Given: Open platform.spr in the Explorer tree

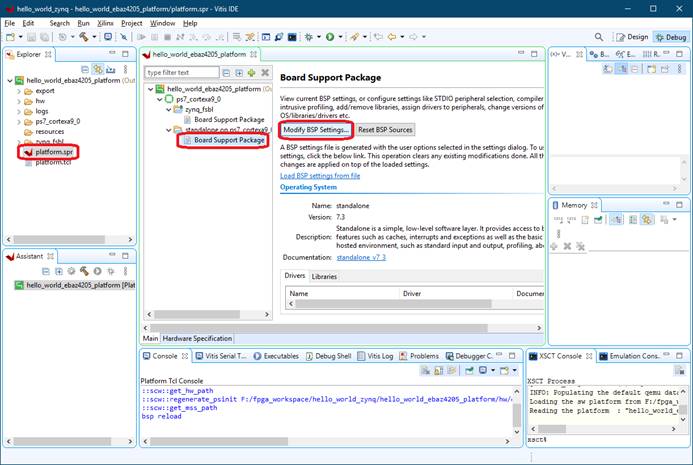Looking at the screenshot, I should 55,152.
